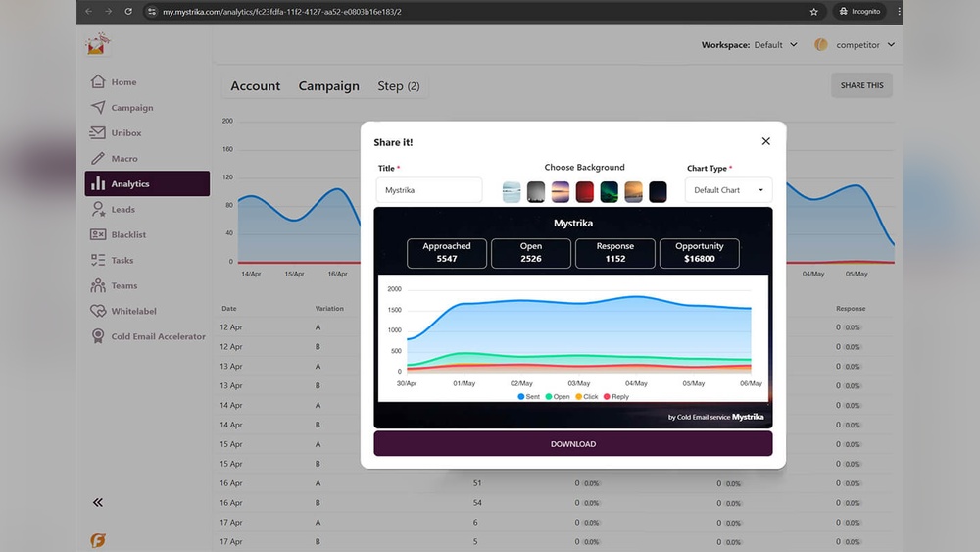Click the Campaign paper-plane icon
This screenshot has width=980, height=552.
point(98,108)
